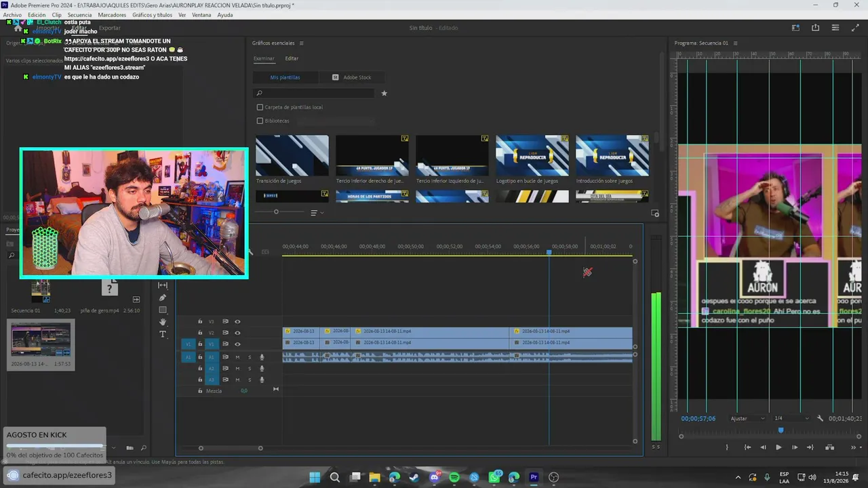Image resolution: width=868 pixels, height=488 pixels.
Task: Switch to the Examinar tab
Action: coord(264,59)
